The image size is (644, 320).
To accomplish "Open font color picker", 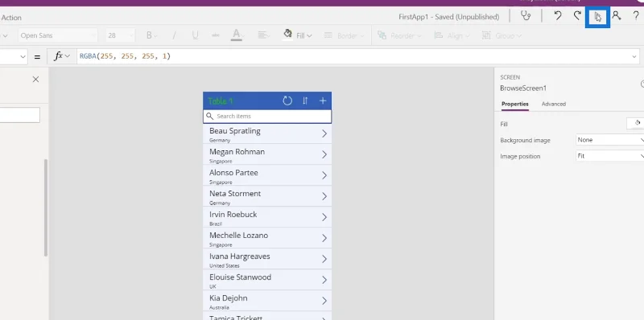I will coord(237,35).
